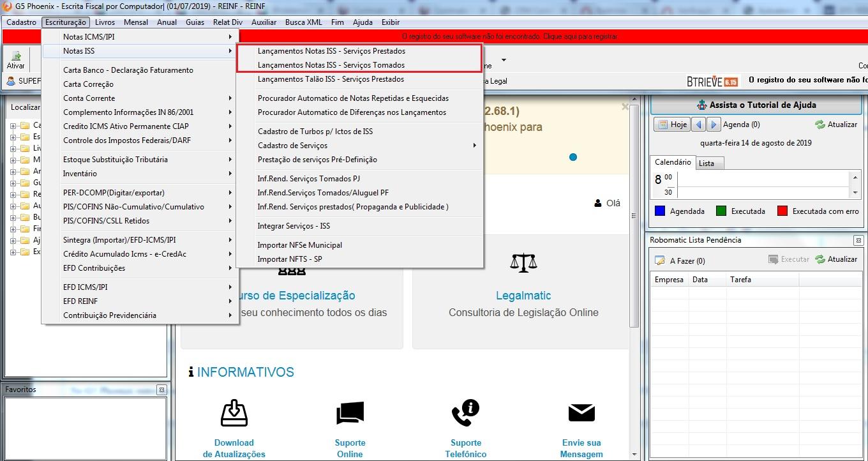The width and height of the screenshot is (868, 461).
Task: Click the Empresa column header
Action: (669, 280)
